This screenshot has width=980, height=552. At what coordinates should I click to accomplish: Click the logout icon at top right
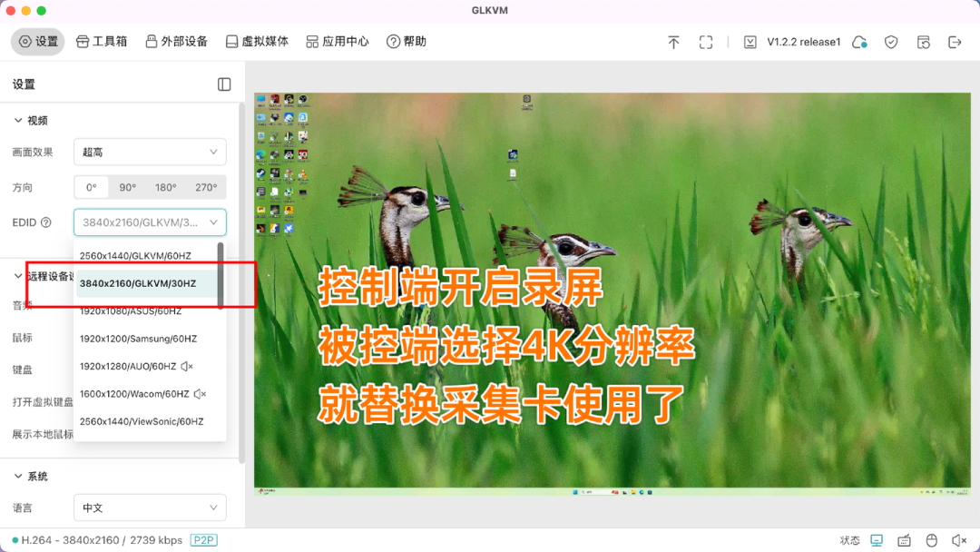pyautogui.click(x=955, y=43)
